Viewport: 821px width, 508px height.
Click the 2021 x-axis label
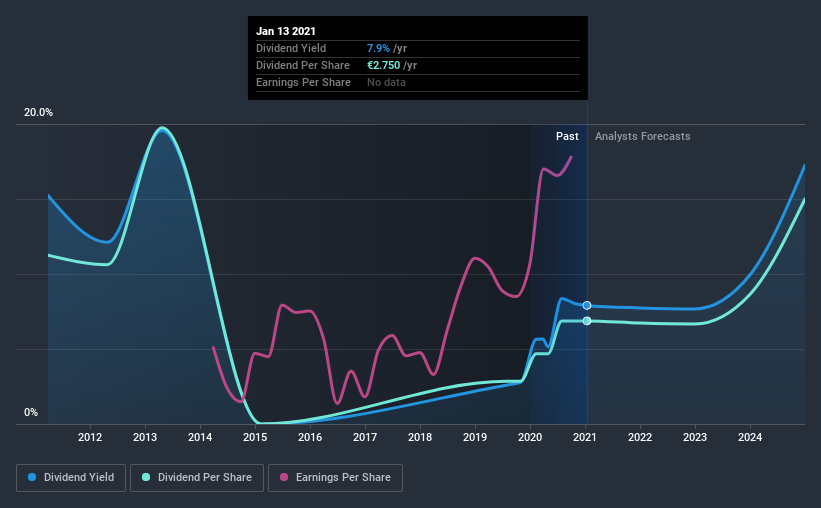[585, 437]
